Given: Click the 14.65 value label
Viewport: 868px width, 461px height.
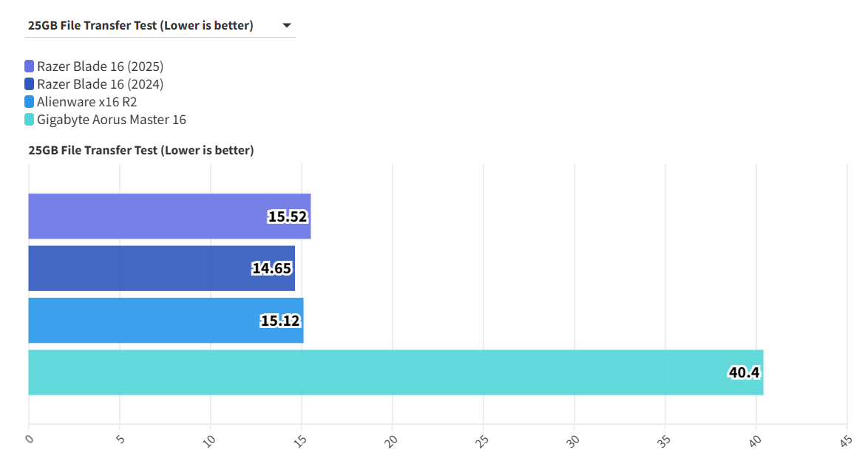Looking at the screenshot, I should [271, 268].
